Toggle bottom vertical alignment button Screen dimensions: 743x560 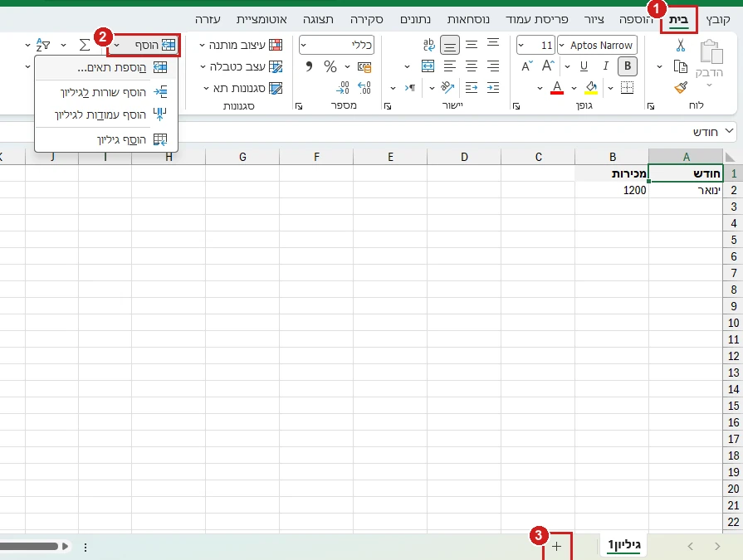(x=450, y=45)
